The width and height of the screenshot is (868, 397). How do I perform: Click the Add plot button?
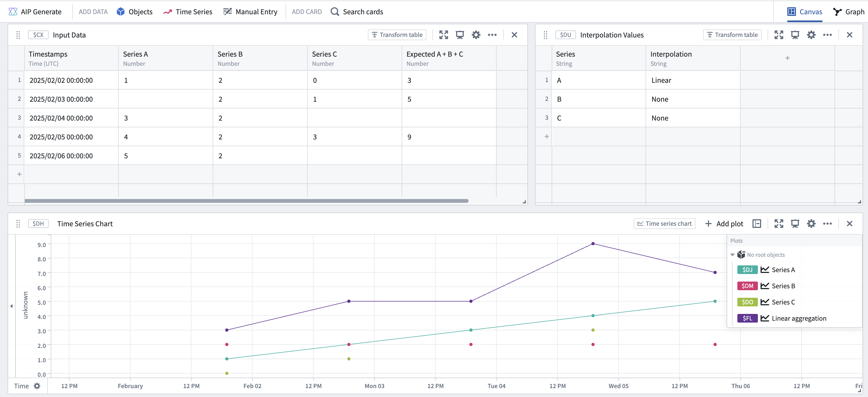[724, 224]
